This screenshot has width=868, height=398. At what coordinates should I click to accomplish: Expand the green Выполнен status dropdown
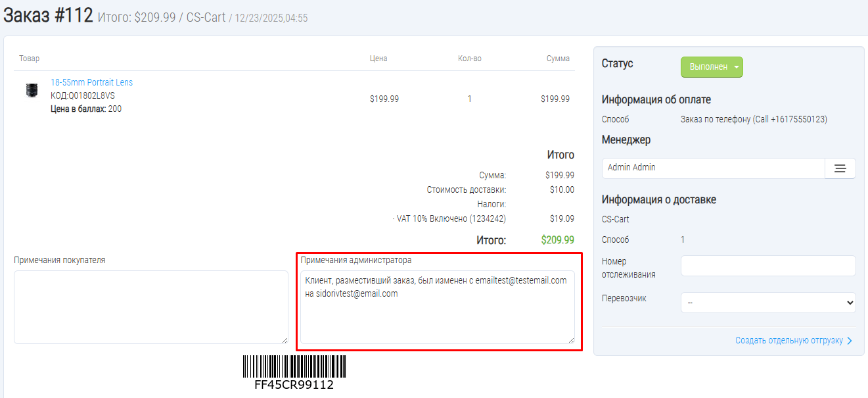click(x=712, y=67)
